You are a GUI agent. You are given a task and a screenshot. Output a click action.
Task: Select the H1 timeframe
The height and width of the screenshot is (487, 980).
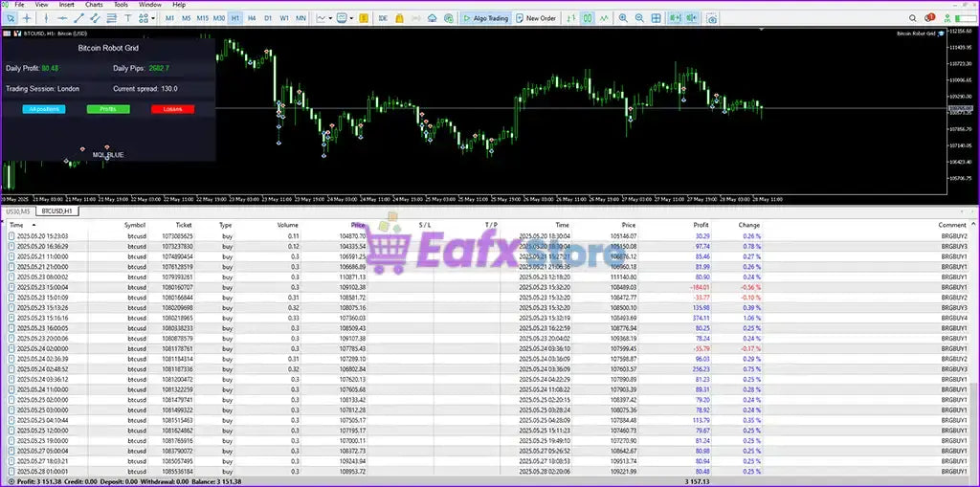click(235, 18)
